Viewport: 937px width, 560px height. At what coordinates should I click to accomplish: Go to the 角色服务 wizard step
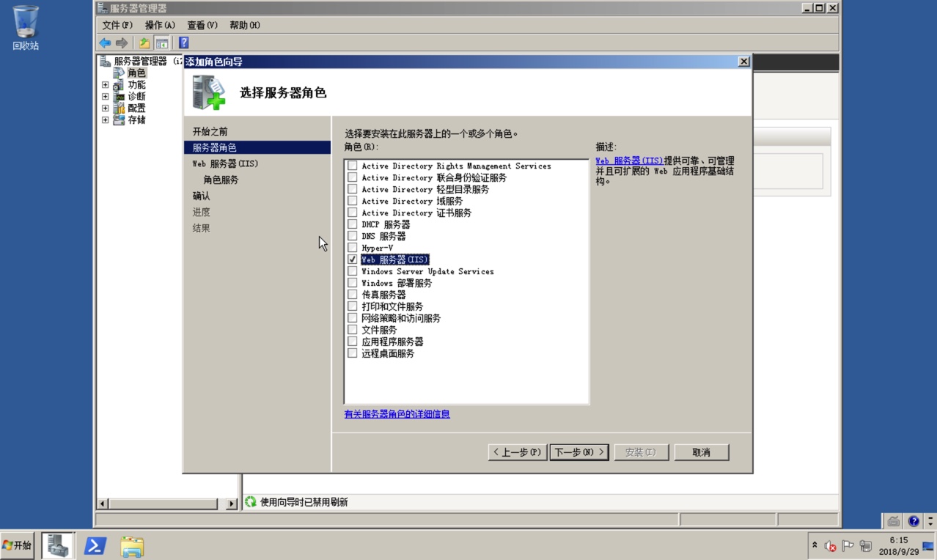pyautogui.click(x=221, y=180)
